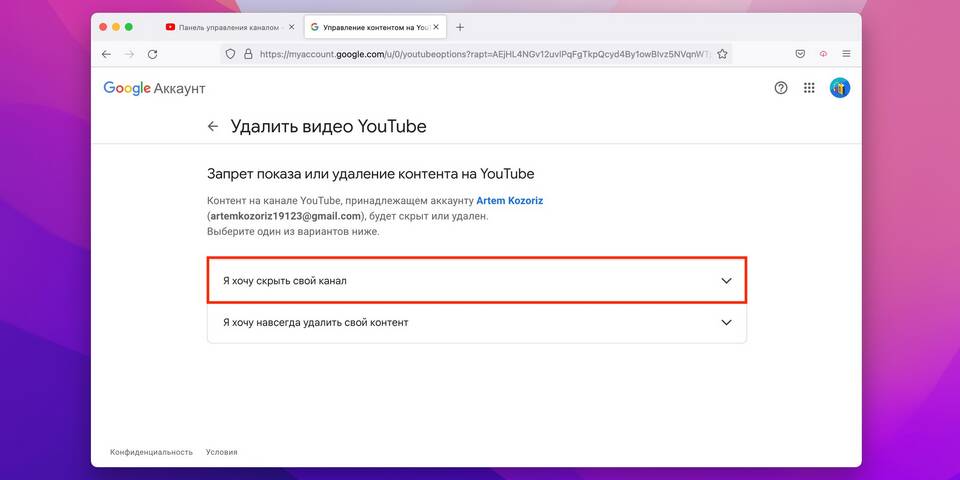Open the Artem Kozoriz account link
The width and height of the screenshot is (960, 480).
click(x=509, y=201)
